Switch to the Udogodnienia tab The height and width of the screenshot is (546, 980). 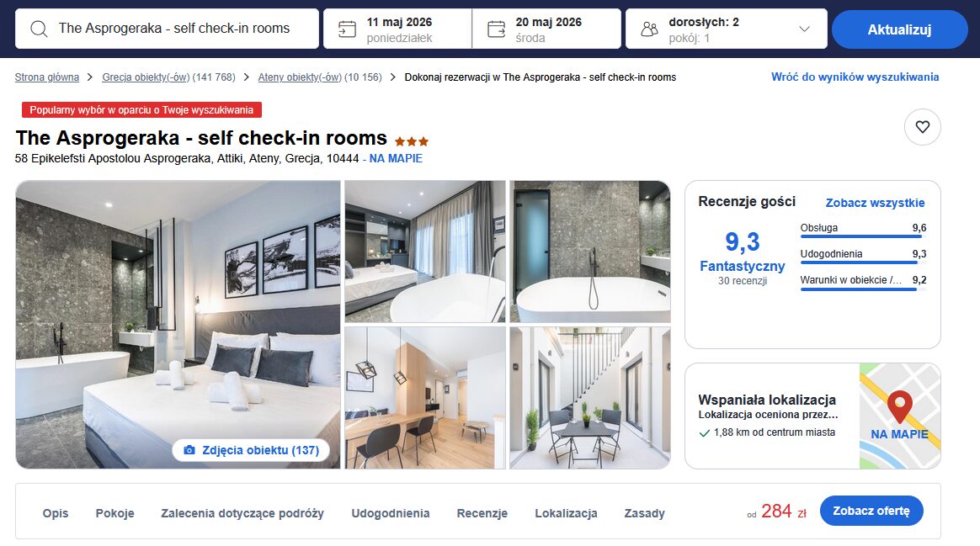click(390, 513)
